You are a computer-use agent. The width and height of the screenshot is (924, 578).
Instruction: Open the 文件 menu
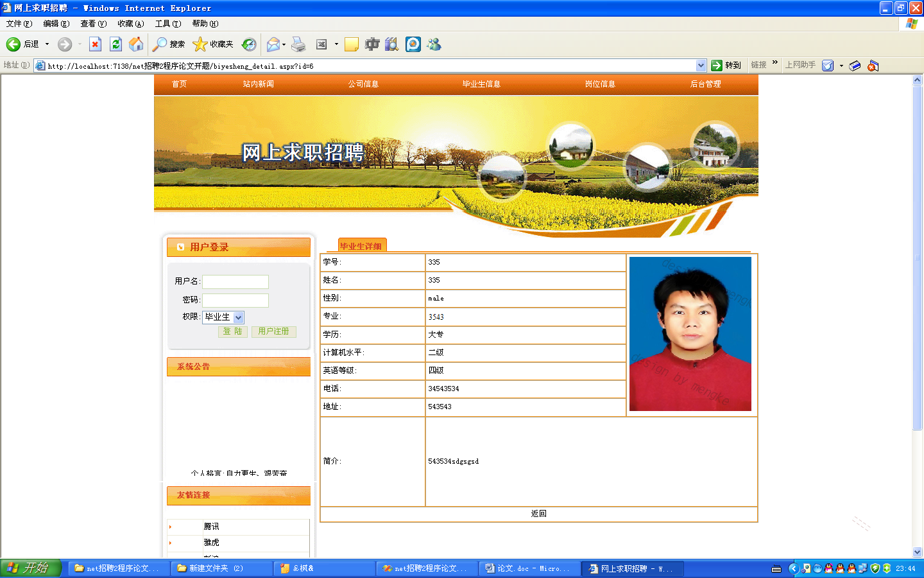[x=18, y=23]
